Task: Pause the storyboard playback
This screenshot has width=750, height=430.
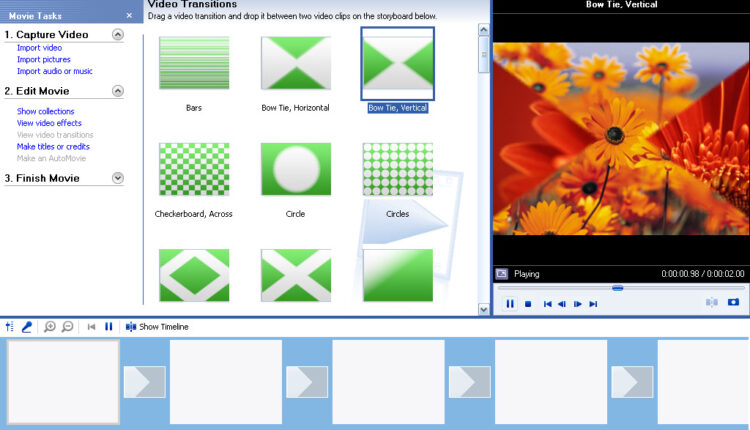Action: tap(109, 326)
